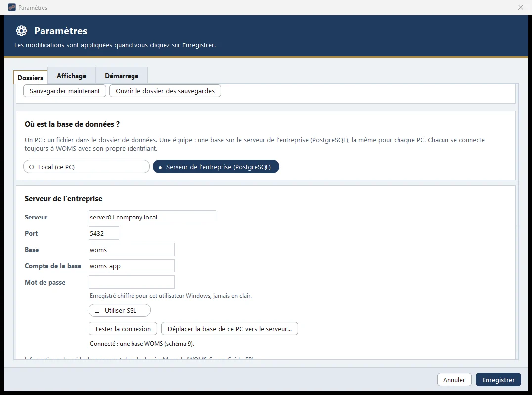This screenshot has width=532, height=395.
Task: Click Déplacer la base vers le serveur button
Action: (229, 328)
